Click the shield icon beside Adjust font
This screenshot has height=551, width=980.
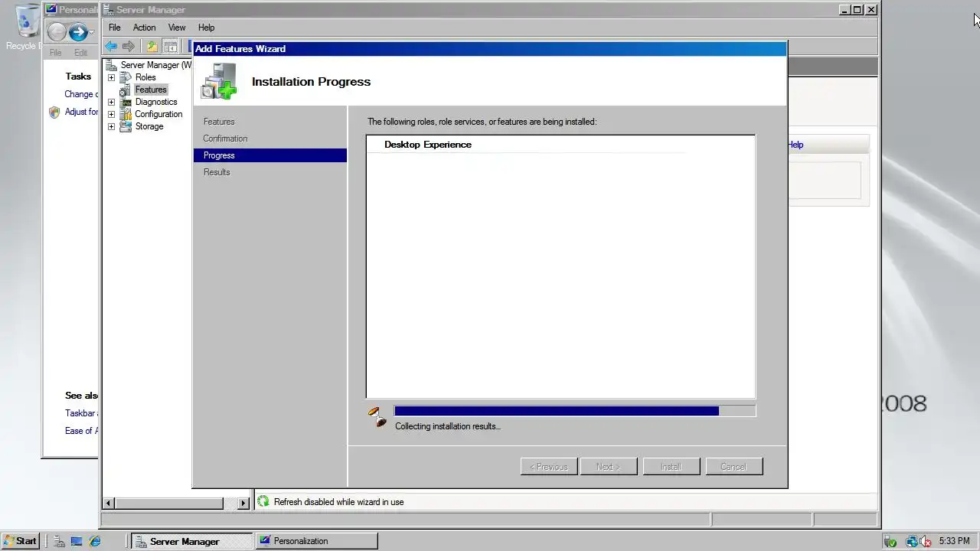(x=54, y=112)
